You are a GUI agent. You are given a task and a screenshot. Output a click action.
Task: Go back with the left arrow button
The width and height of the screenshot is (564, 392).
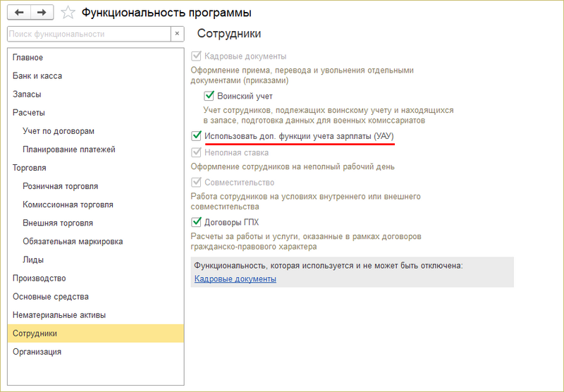(19, 13)
